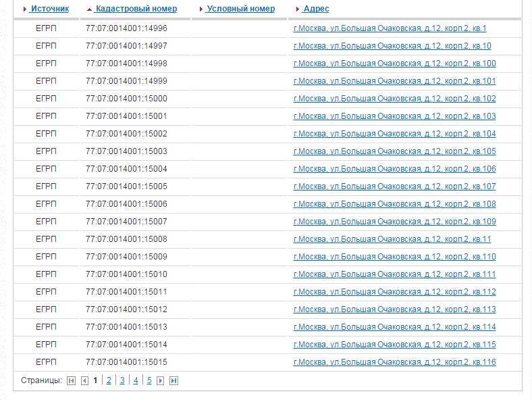Click cadastral number 77:07:0014001:15007 cell

126,222
